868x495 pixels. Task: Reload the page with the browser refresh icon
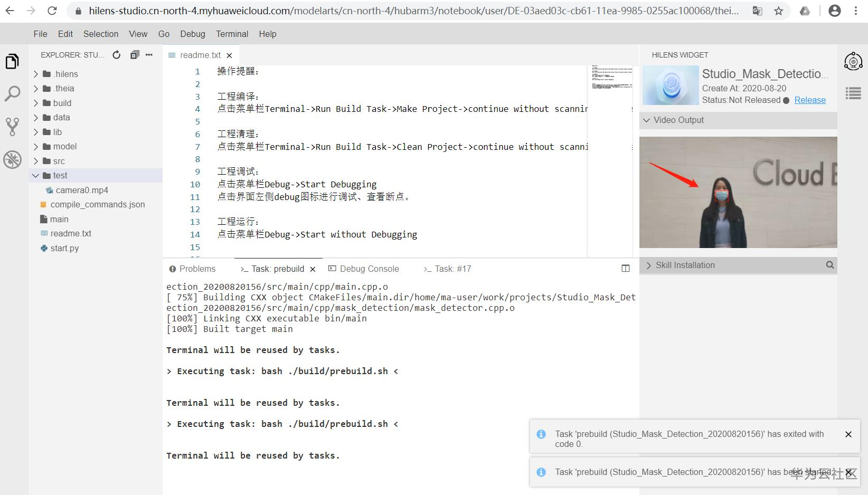click(52, 11)
